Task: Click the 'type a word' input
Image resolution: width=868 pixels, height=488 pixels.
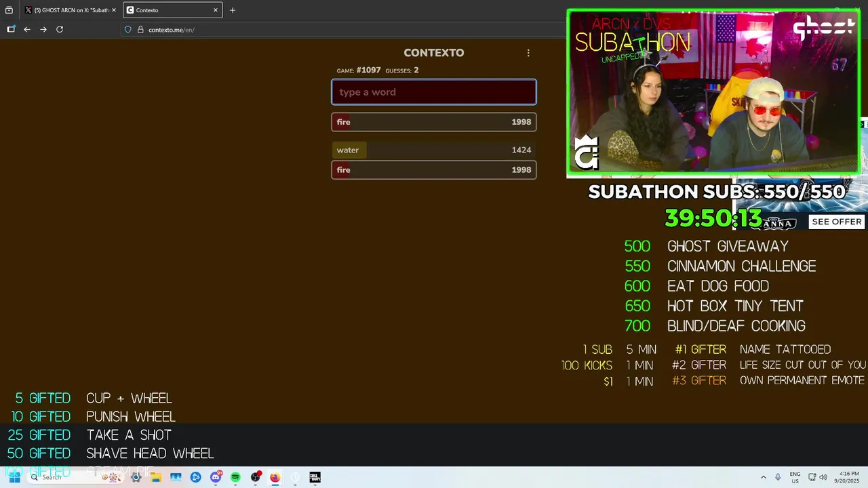Action: coord(434,92)
